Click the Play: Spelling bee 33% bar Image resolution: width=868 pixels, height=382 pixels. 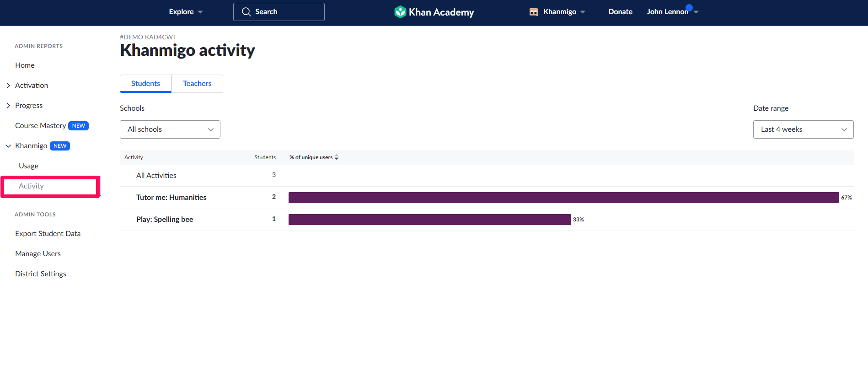429,220
